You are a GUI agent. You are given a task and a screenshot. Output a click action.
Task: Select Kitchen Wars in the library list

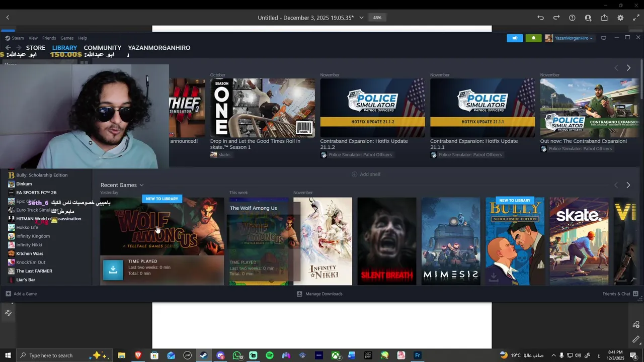coord(30,253)
